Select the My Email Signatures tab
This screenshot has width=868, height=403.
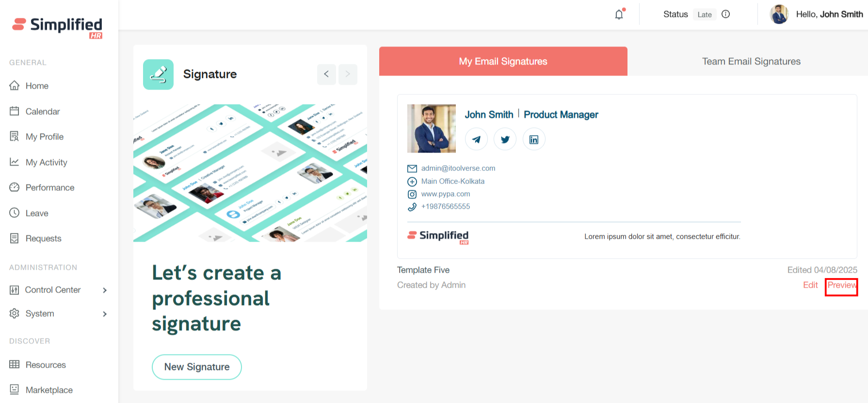[x=503, y=62]
